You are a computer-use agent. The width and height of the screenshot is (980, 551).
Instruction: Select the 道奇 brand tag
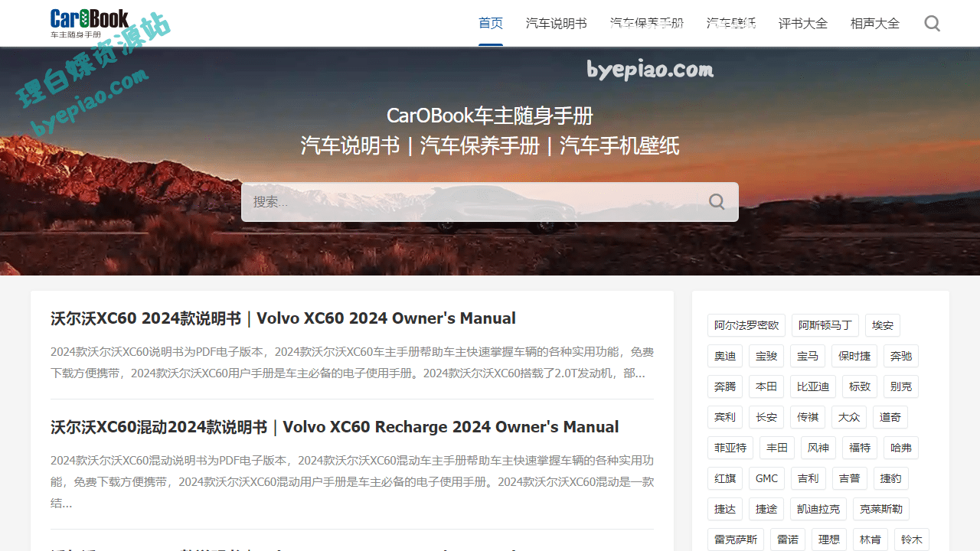coord(890,417)
